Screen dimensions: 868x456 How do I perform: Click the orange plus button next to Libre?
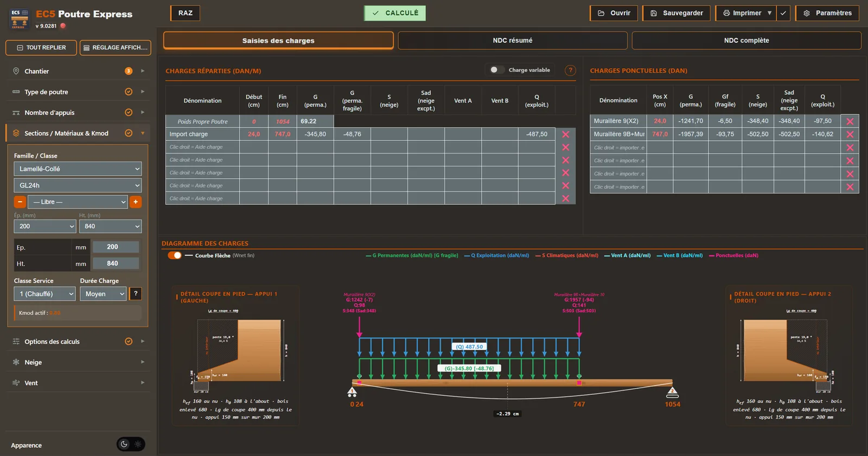[136, 202]
